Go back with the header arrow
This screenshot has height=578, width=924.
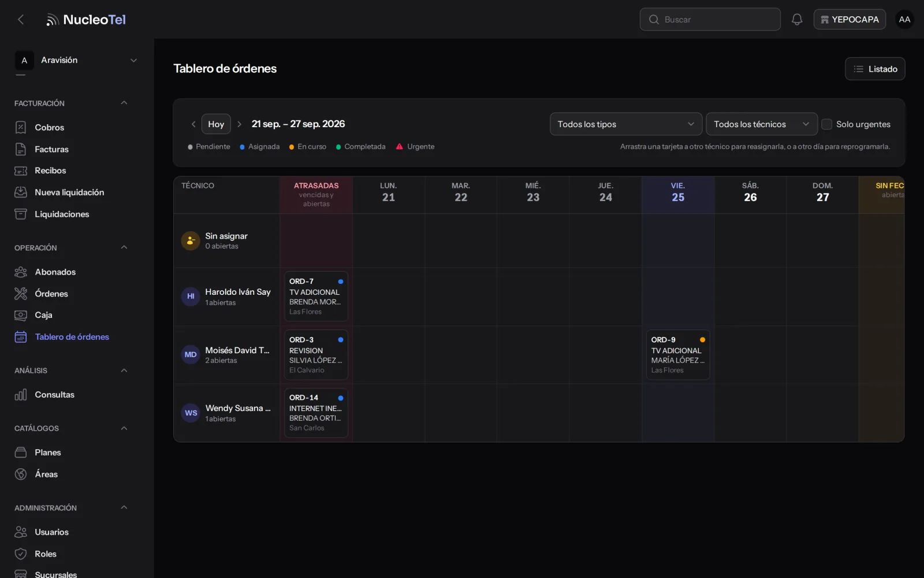pyautogui.click(x=21, y=20)
